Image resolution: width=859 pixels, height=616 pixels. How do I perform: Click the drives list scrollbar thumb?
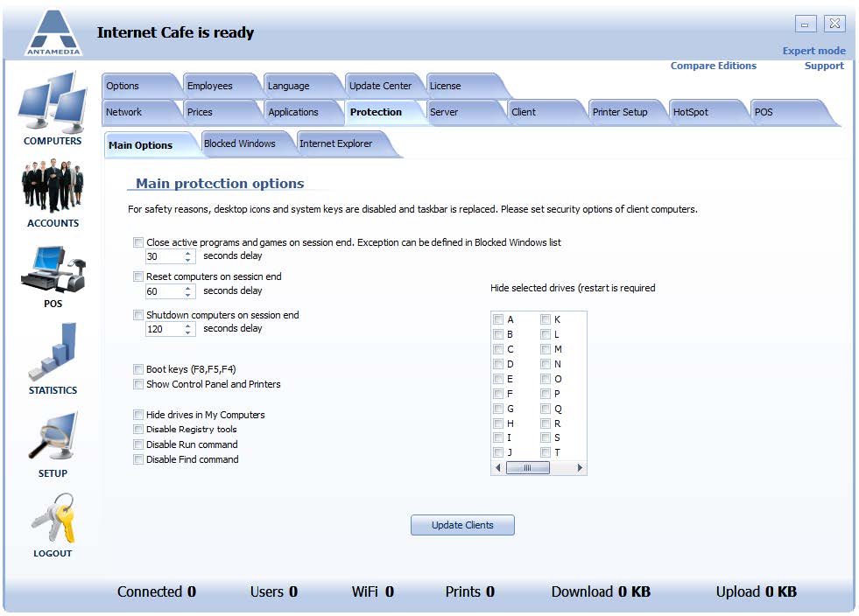[x=527, y=467]
